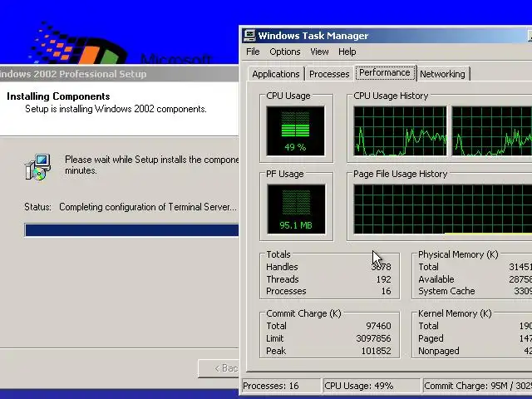The height and width of the screenshot is (399, 532).
Task: Click the Kernel Memory Nonpaged label
Action: tap(439, 351)
